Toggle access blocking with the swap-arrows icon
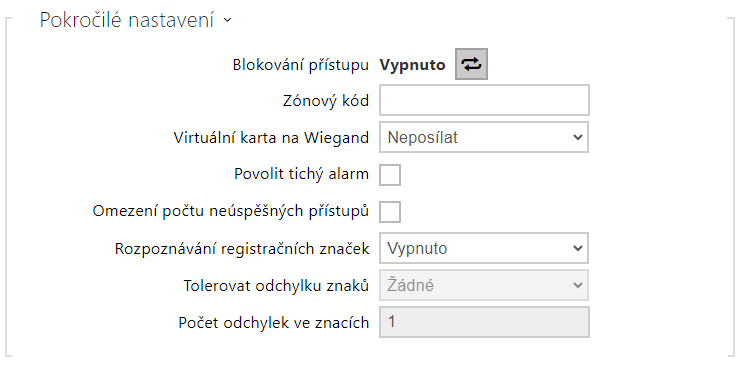This screenshot has height=369, width=743. [x=471, y=64]
